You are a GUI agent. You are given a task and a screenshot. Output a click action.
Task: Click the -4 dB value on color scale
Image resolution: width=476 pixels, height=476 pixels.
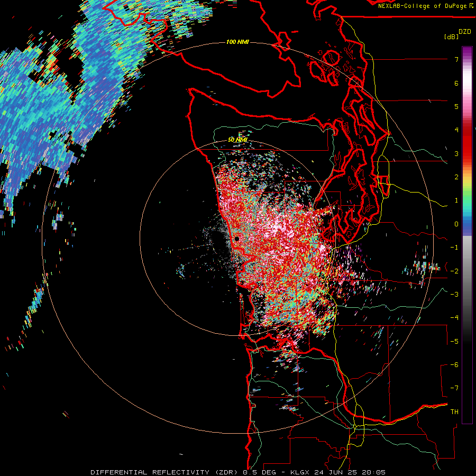click(x=454, y=318)
